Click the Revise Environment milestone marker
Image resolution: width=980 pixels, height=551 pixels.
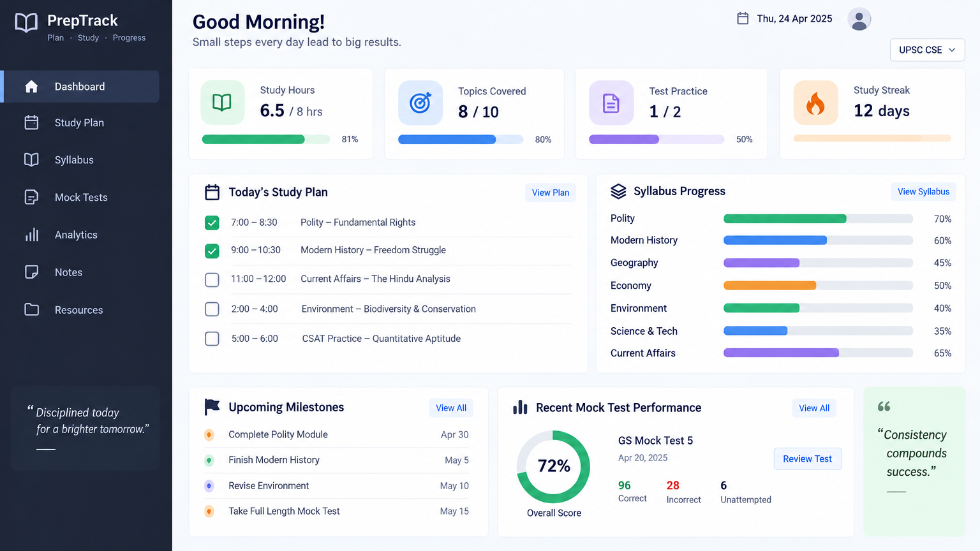pyautogui.click(x=209, y=486)
